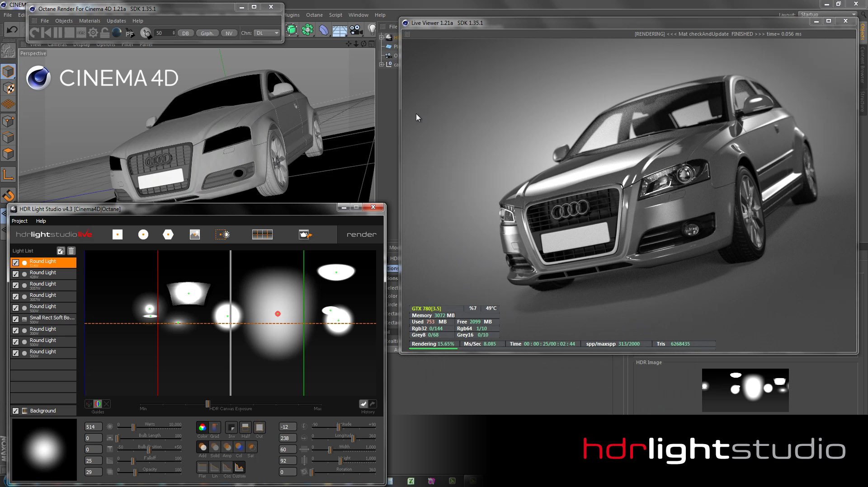The height and width of the screenshot is (487, 868).
Task: Choose the Color content type icon
Action: 202,427
